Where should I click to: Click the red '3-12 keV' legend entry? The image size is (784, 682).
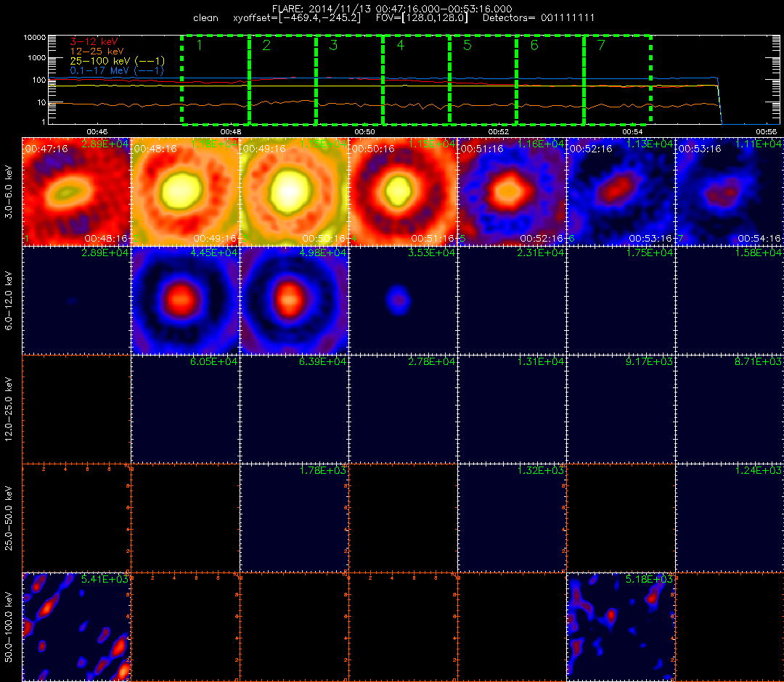point(94,41)
